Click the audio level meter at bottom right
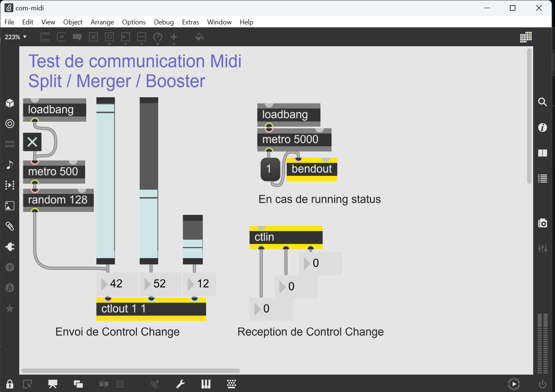This screenshot has width=555, height=392. tap(542, 344)
